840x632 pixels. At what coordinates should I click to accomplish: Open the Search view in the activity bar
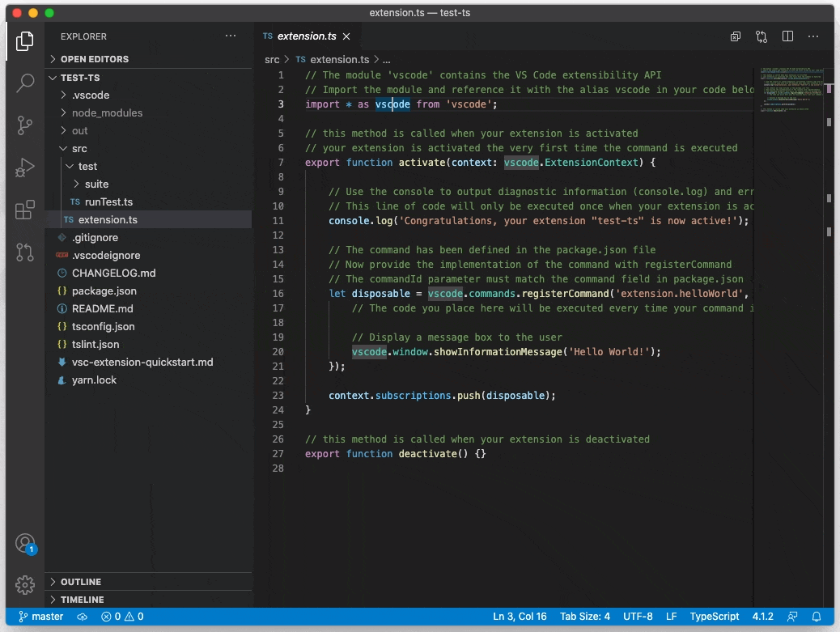click(x=24, y=83)
